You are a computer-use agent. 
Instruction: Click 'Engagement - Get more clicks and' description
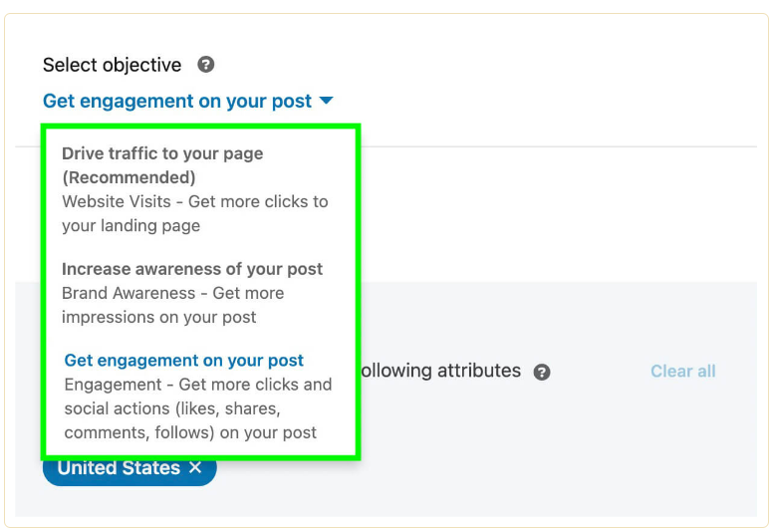coord(197,385)
